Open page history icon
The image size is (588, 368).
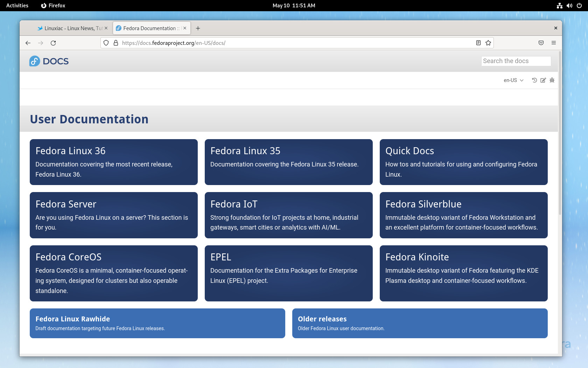coord(534,80)
